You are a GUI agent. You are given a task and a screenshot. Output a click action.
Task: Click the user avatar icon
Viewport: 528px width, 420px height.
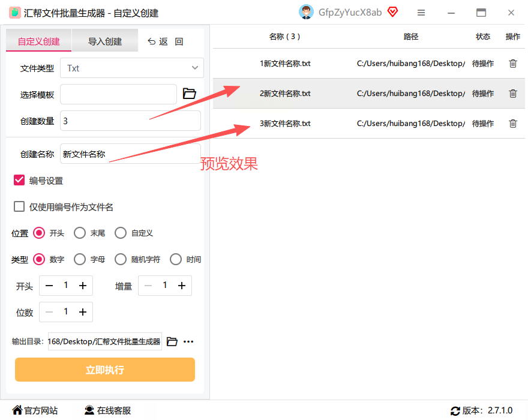tap(306, 13)
